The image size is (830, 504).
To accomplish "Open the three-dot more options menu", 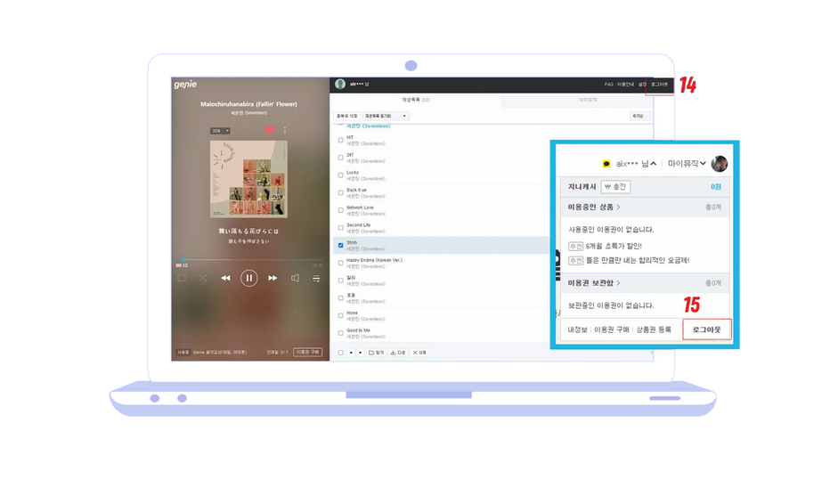I will tap(285, 130).
